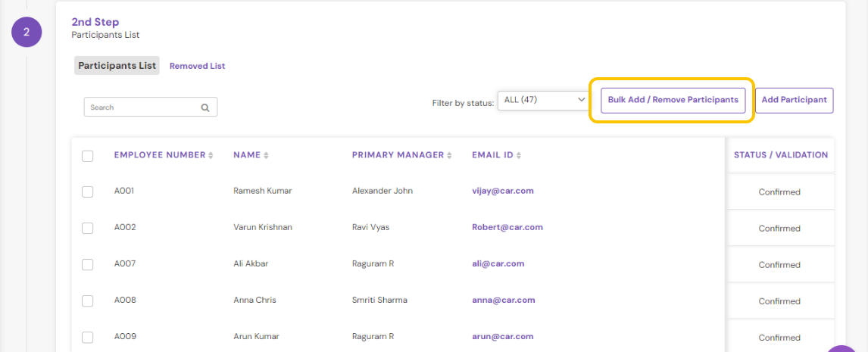Click Raguram R in Arun Kumar's row
Image resolution: width=868 pixels, height=352 pixels.
(x=373, y=337)
